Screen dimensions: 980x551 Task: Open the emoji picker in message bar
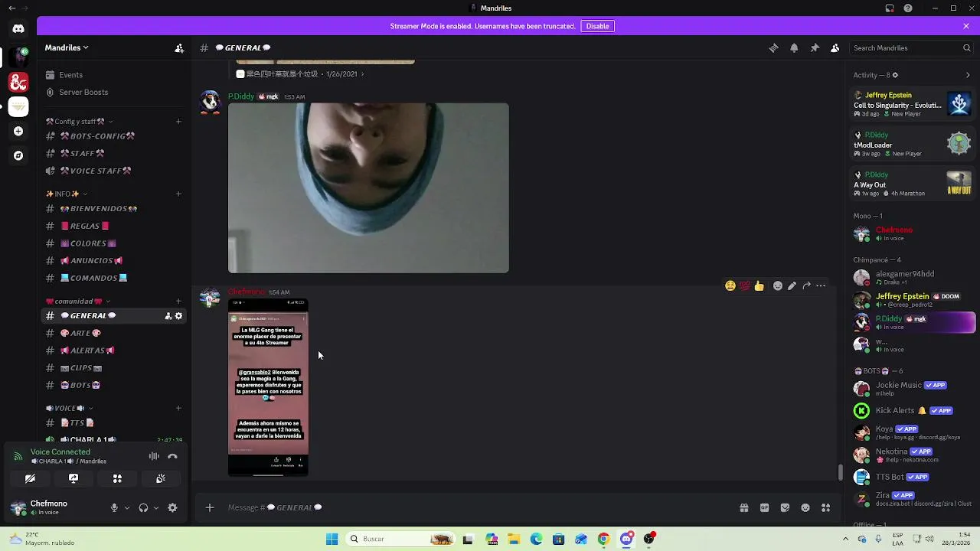coord(805,507)
